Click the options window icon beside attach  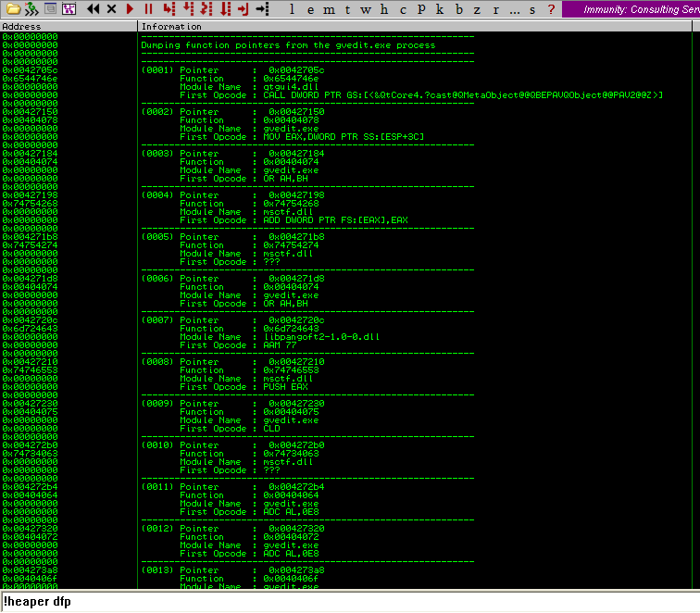tap(50, 8)
